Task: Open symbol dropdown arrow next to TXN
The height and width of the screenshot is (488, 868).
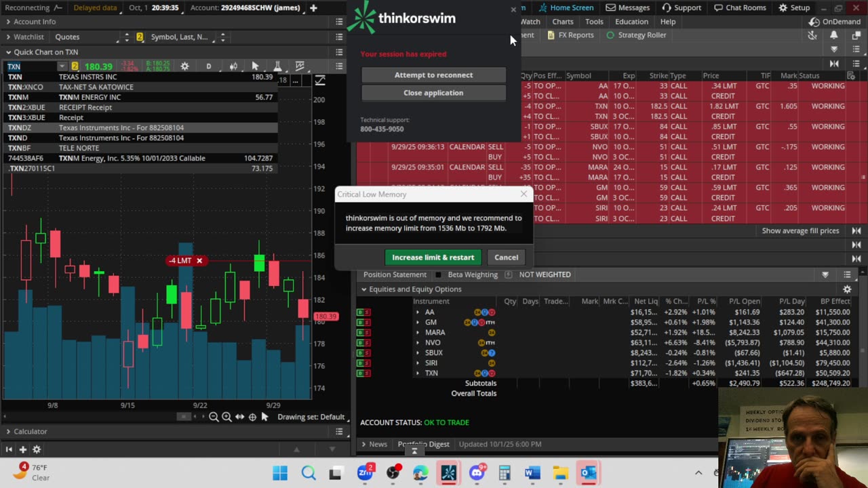Action: point(62,66)
